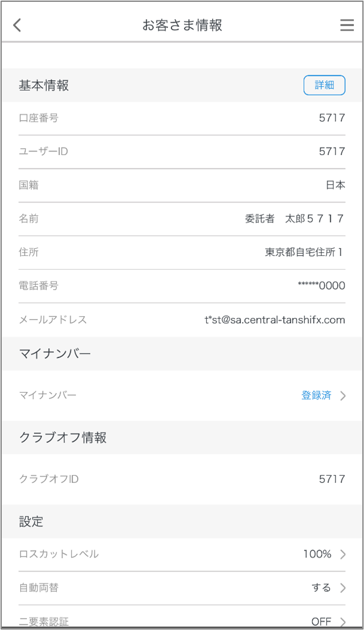364x630 pixels.
Task: Click the 名前 value 委託者 太郎
Action: click(295, 219)
